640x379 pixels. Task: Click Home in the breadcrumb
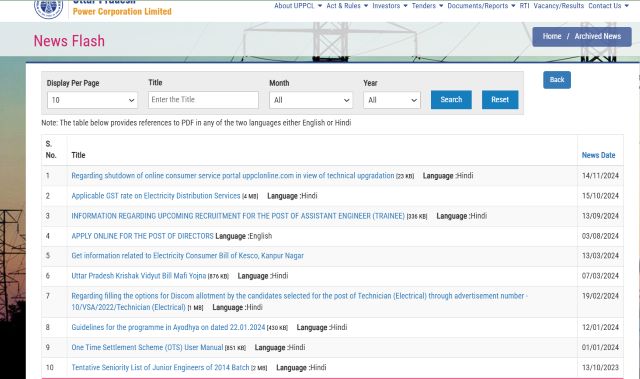pos(552,36)
